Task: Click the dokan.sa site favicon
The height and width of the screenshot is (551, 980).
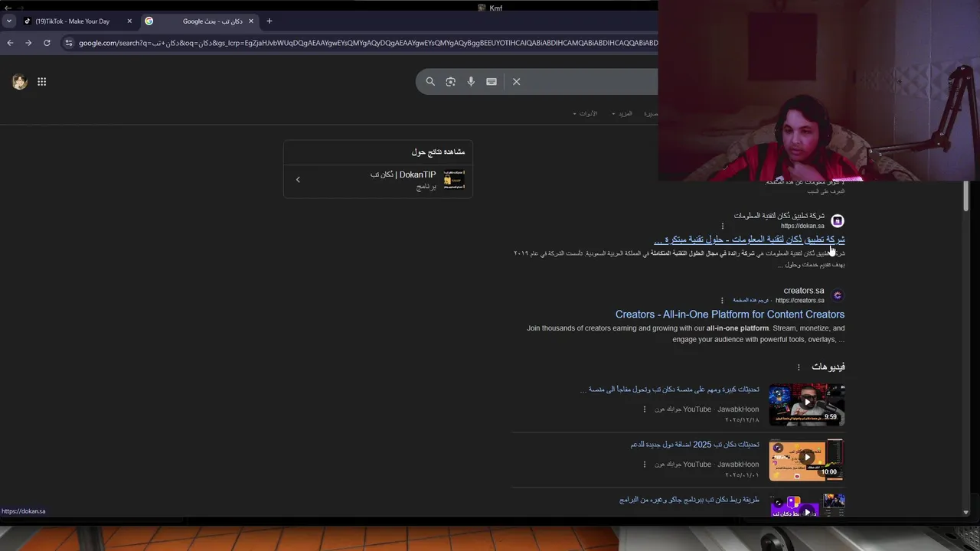Action: [x=838, y=220]
